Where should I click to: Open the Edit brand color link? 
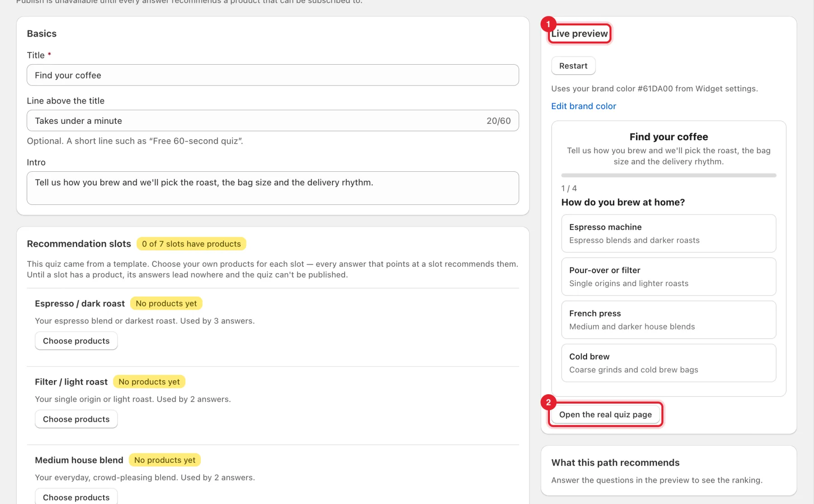pyautogui.click(x=583, y=106)
